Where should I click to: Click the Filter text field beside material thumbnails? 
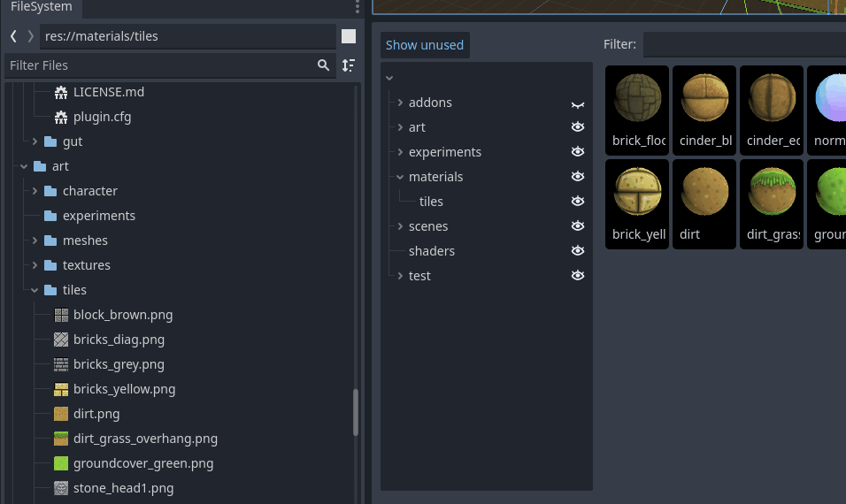coord(744,44)
